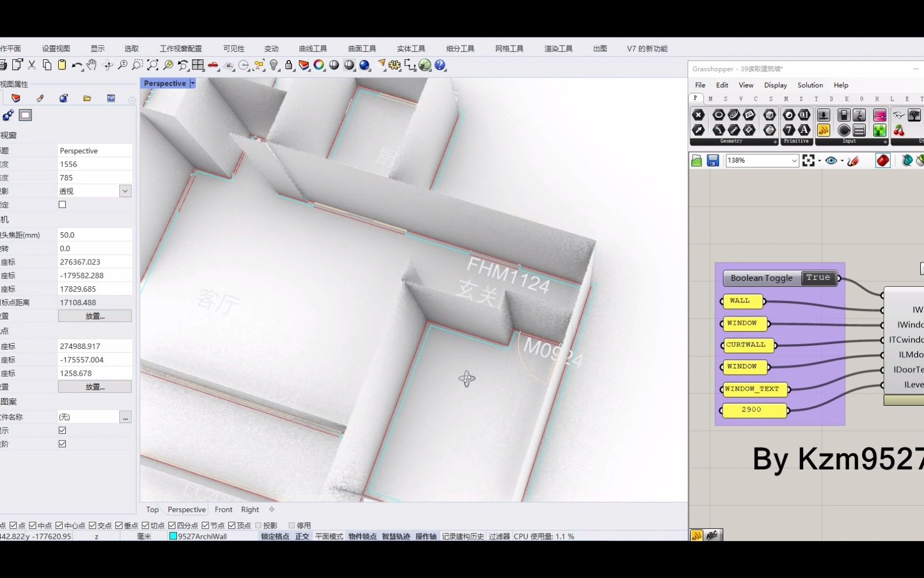Open the 透视 projection dropdown

coord(125,191)
